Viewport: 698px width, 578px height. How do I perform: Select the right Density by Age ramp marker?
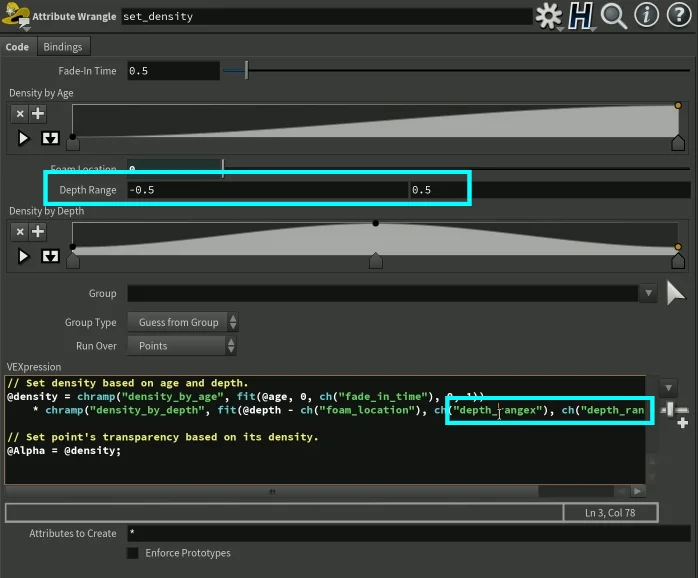(678, 143)
